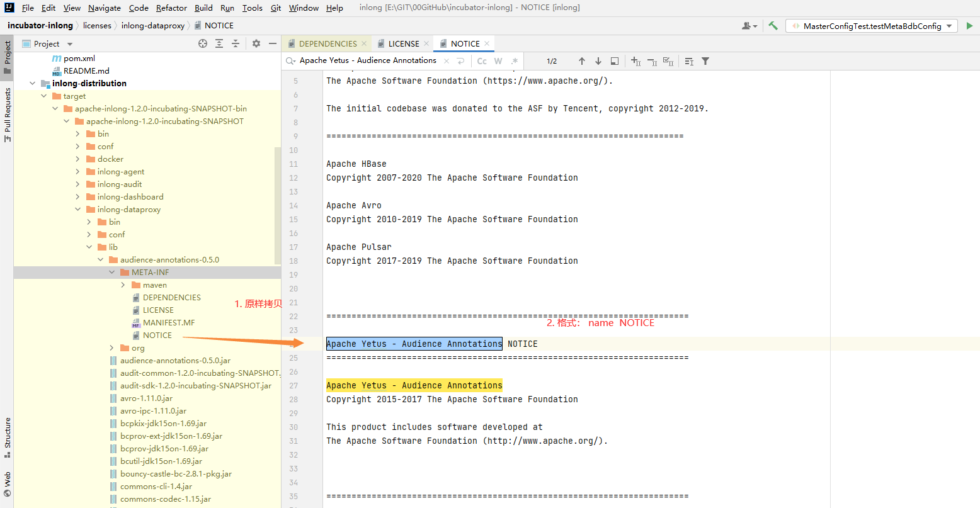
Task: Click the Expand All icon in the Project panel
Action: click(x=219, y=43)
